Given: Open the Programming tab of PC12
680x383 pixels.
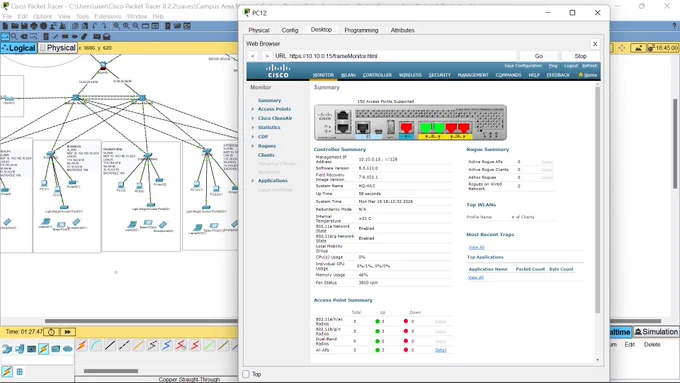Looking at the screenshot, I should coord(361,30).
